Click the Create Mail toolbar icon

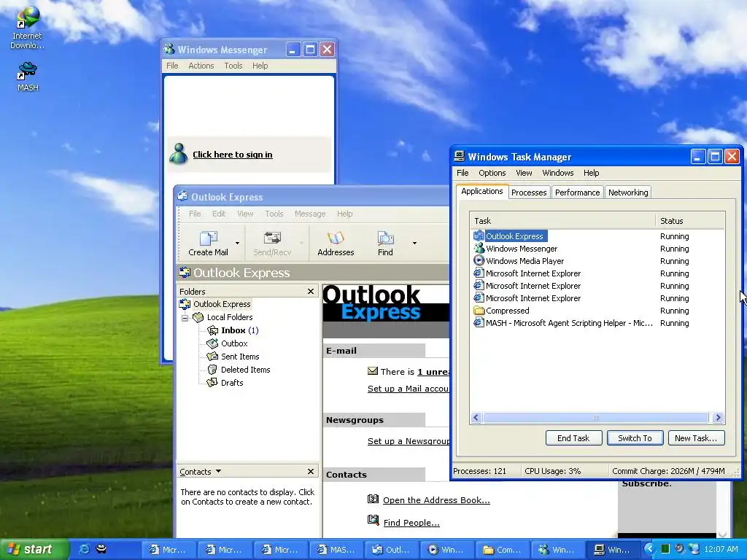click(208, 244)
